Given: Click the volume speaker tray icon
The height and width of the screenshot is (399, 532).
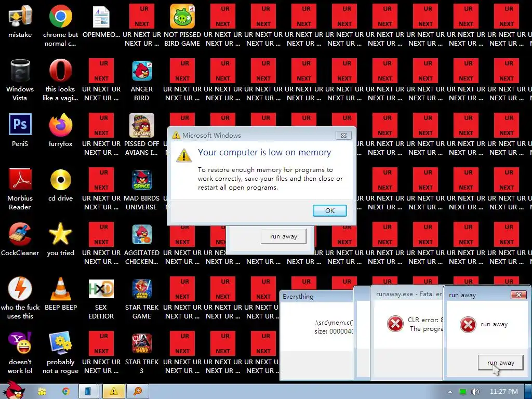Looking at the screenshot, I should 475,392.
